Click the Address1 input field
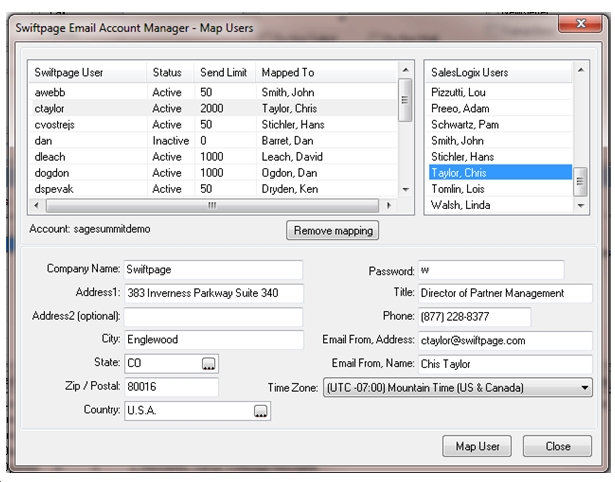615x482 pixels. pos(214,293)
